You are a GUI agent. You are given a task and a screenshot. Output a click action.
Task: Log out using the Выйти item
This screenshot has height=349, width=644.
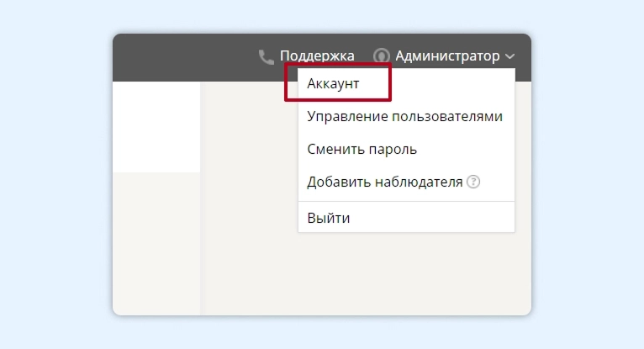[329, 218]
